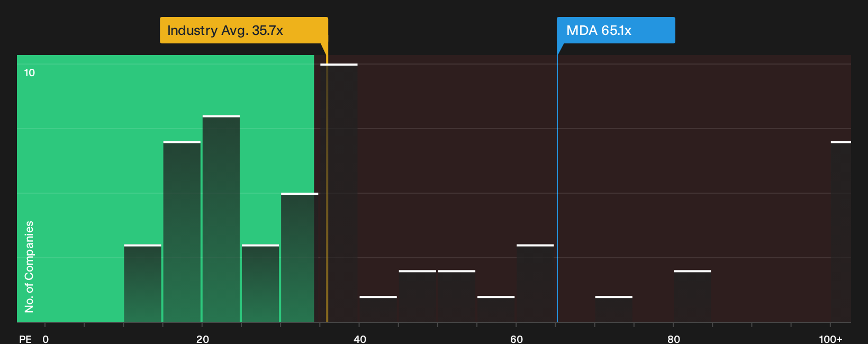The width and height of the screenshot is (868, 344).
Task: Select the histogram bar for PE 25-30
Action: [x=260, y=283]
